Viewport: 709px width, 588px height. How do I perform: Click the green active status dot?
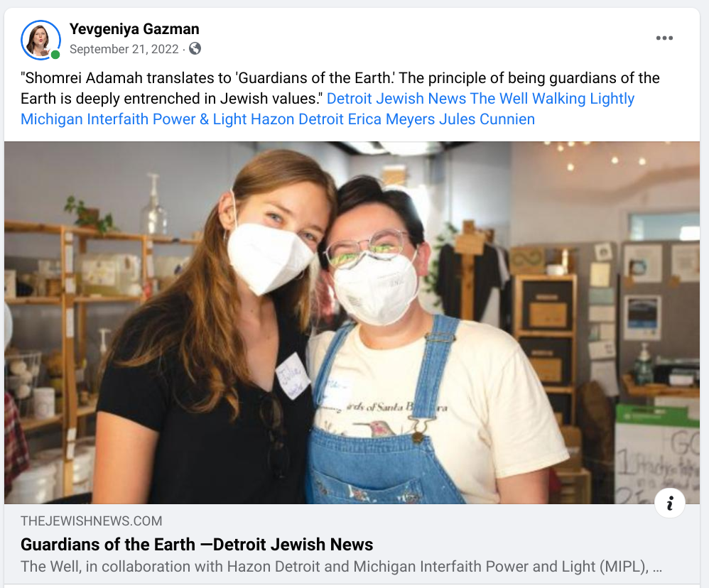(x=55, y=55)
